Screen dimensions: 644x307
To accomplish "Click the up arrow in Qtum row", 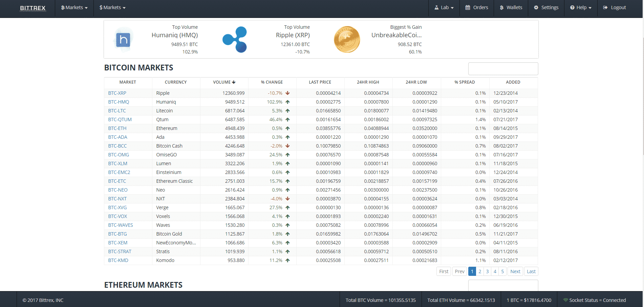I will point(287,119).
